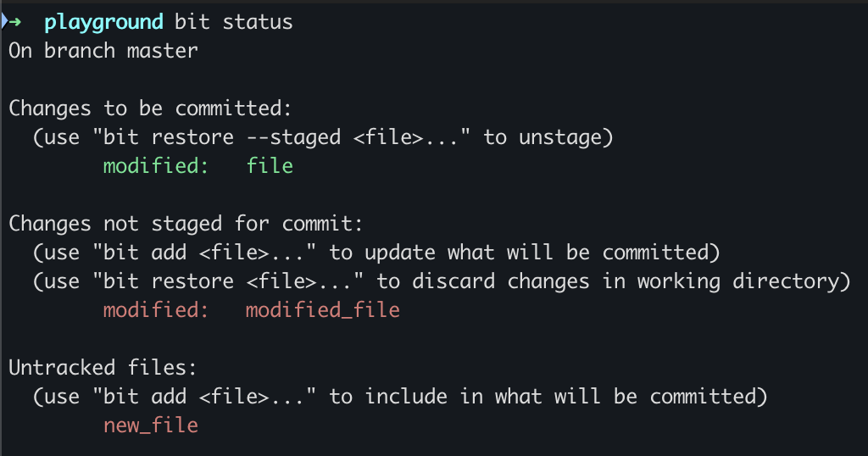
Task: Click the cyan "playground" directory name
Action: pos(103,22)
